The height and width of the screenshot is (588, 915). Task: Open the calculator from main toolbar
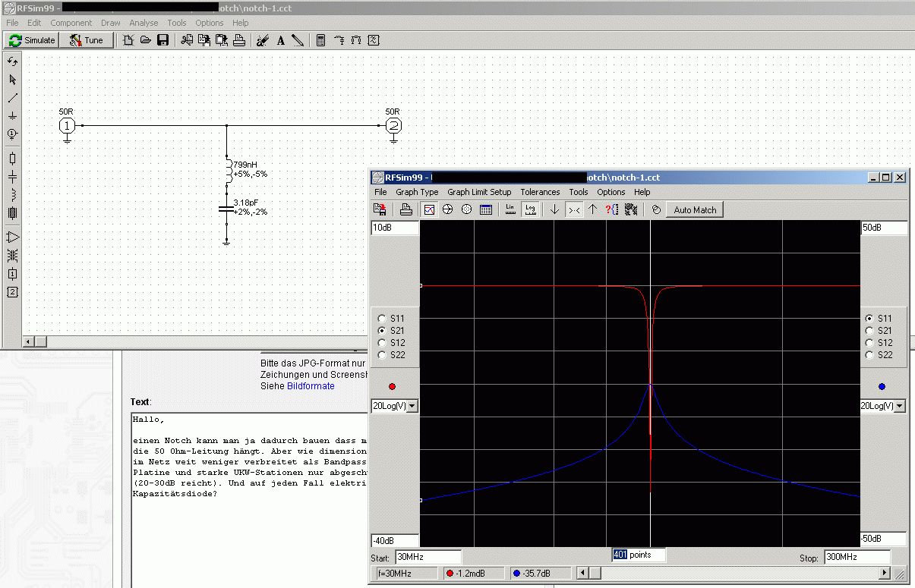(320, 40)
